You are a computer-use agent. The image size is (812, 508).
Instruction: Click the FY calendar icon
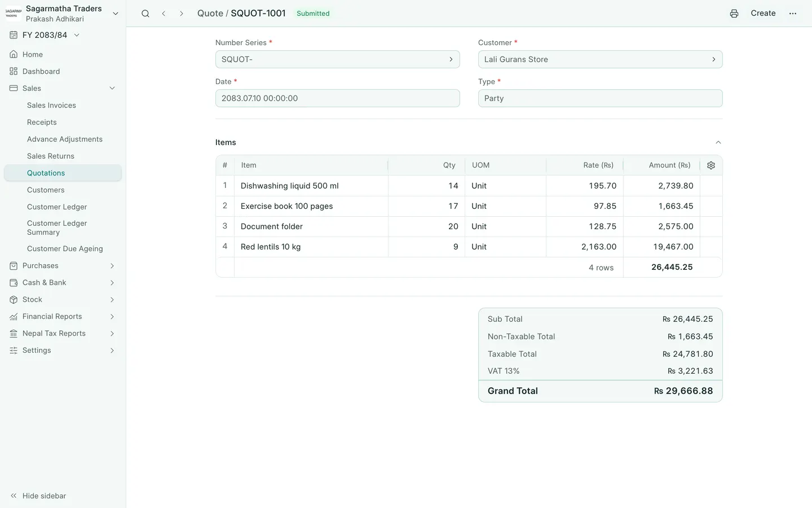click(14, 35)
